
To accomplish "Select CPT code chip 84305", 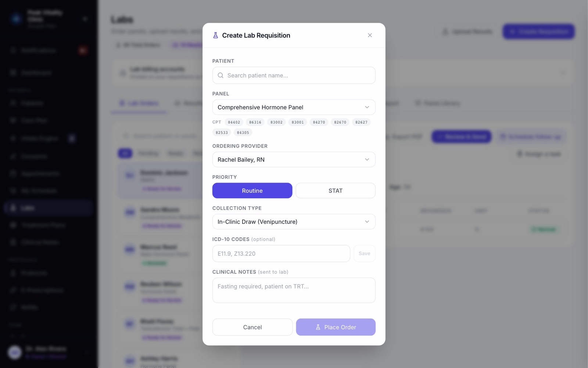I will coord(243,132).
